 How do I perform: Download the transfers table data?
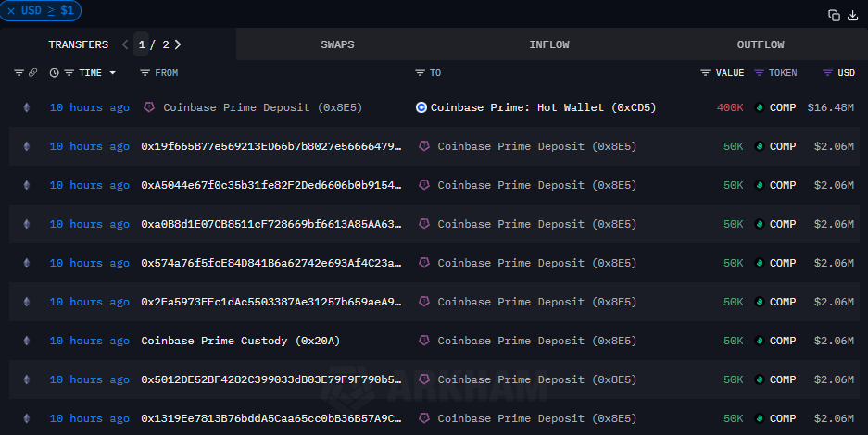(x=852, y=15)
